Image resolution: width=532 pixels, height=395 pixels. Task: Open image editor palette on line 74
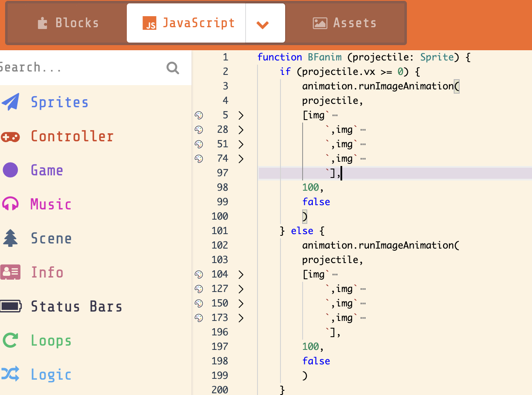pyautogui.click(x=199, y=159)
